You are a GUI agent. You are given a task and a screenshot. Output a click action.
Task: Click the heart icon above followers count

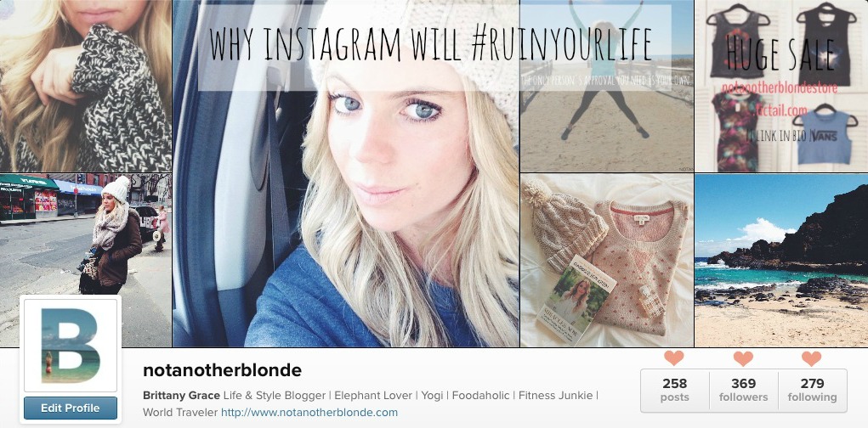point(743,358)
